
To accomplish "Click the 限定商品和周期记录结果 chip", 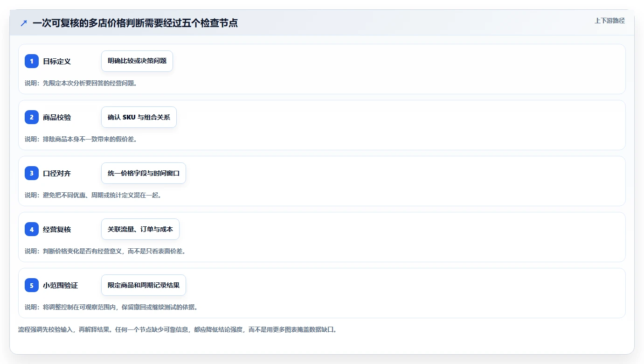I will tap(144, 285).
